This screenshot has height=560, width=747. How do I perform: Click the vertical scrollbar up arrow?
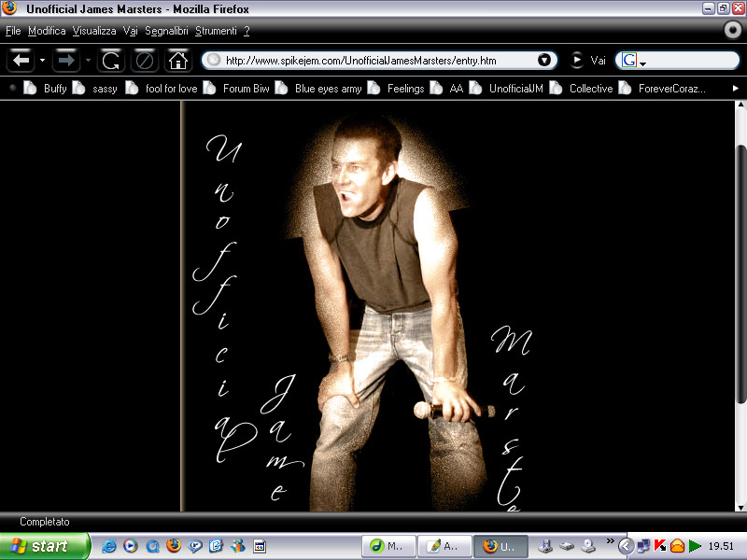click(x=740, y=105)
